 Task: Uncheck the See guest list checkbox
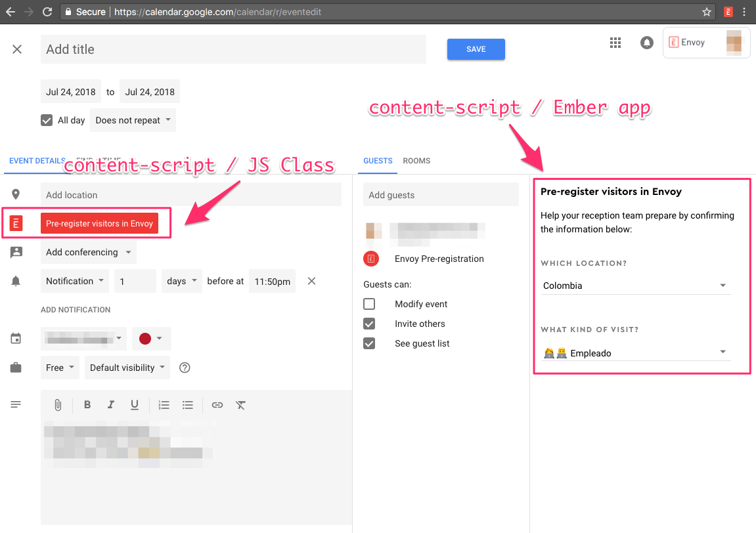click(x=369, y=343)
